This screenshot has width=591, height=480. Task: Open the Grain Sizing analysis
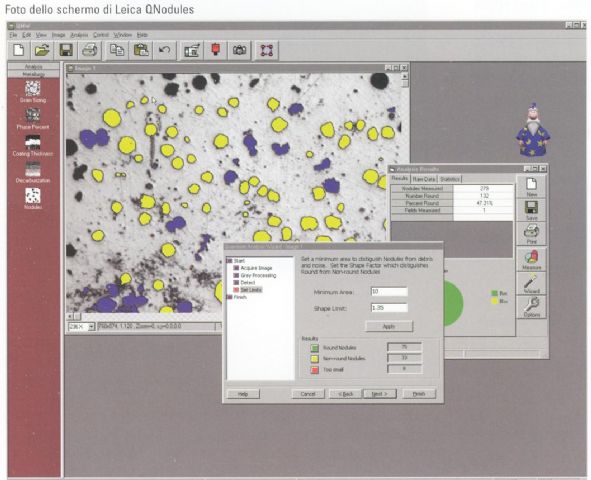(x=33, y=92)
